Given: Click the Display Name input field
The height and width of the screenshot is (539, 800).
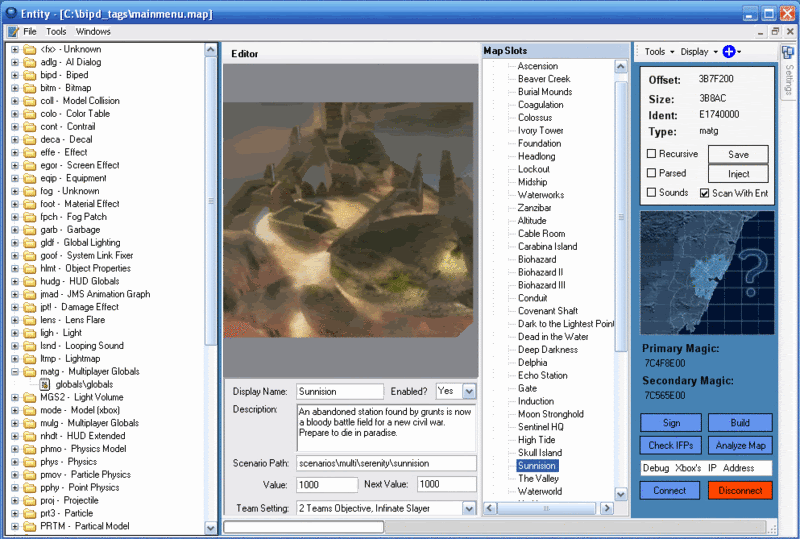Looking at the screenshot, I should 340,391.
